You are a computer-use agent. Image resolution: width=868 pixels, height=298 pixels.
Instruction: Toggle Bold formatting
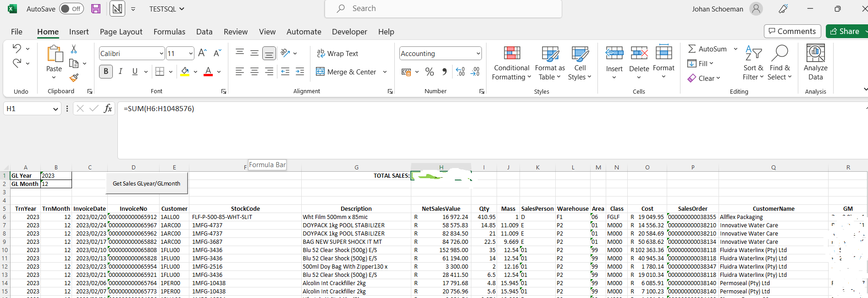pos(106,72)
